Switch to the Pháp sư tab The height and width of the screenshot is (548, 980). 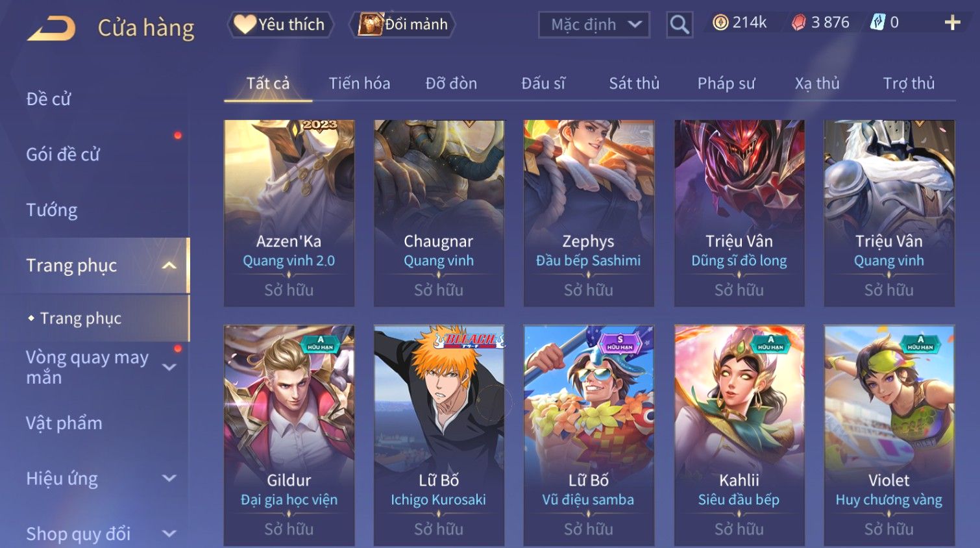click(x=726, y=83)
